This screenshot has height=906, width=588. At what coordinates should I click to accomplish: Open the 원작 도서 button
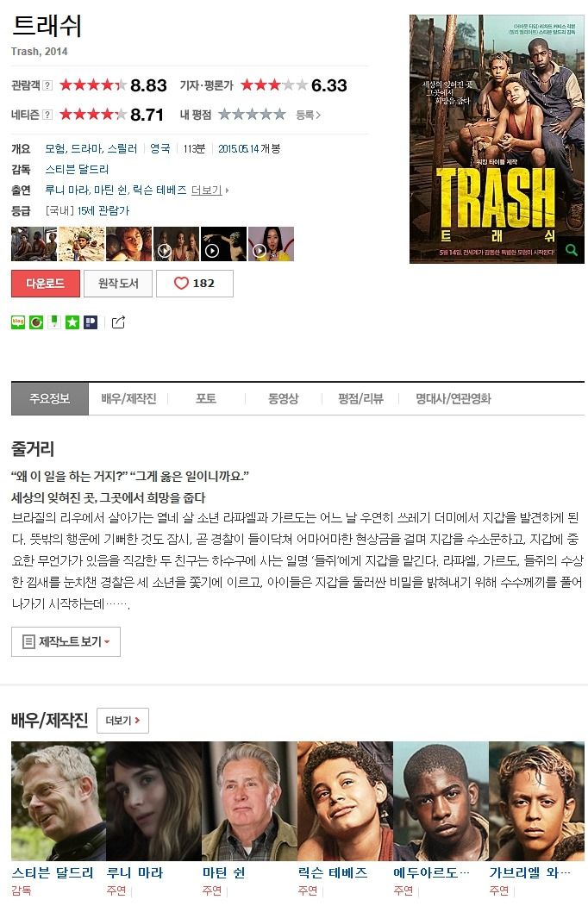point(118,283)
